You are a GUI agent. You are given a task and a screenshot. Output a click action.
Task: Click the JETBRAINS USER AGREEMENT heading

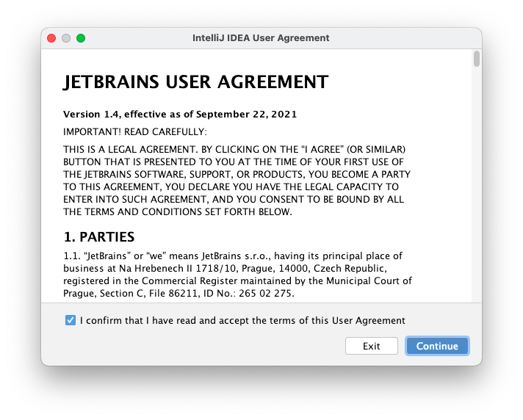[x=196, y=82]
